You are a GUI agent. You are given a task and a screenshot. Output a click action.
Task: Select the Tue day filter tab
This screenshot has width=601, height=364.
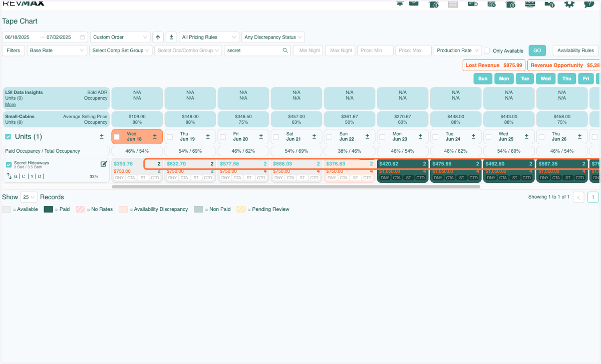525,79
